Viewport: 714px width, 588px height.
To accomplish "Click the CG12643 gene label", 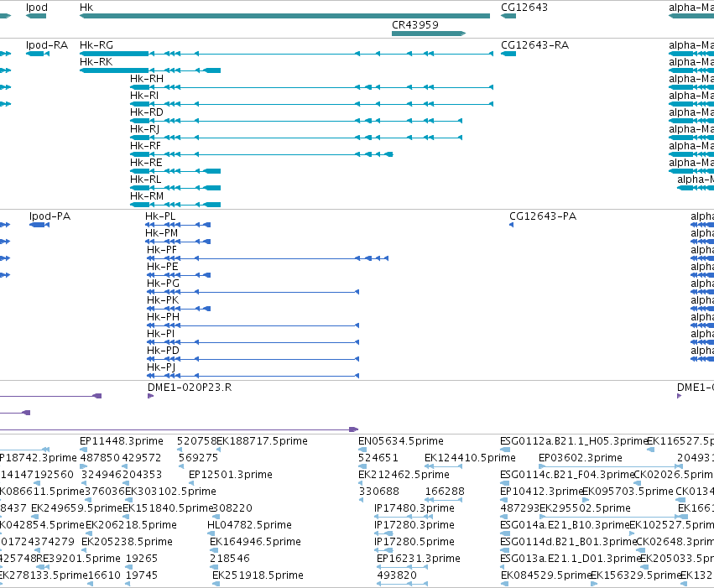I will (x=524, y=8).
